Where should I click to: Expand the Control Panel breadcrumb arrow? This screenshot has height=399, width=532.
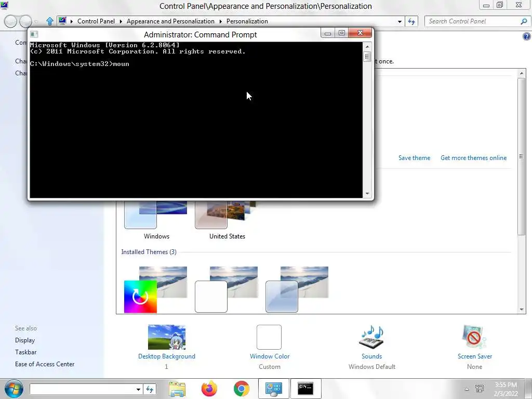(121, 21)
